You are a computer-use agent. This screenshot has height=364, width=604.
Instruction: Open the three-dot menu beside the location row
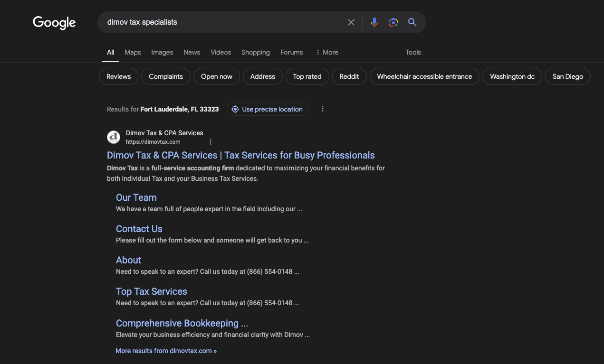pyautogui.click(x=323, y=109)
